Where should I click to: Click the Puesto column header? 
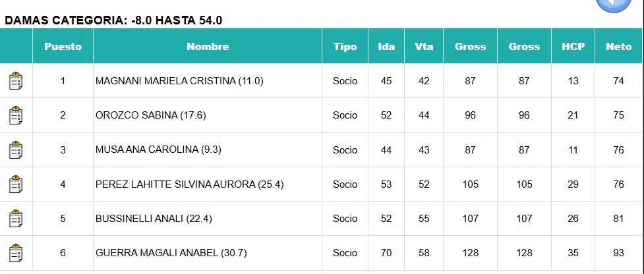63,47
